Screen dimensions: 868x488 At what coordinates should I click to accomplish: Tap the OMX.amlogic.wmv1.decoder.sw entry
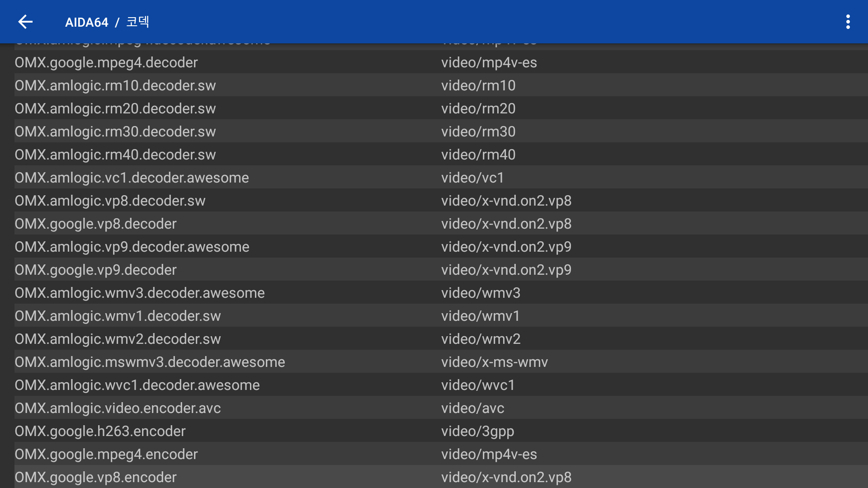(118, 316)
